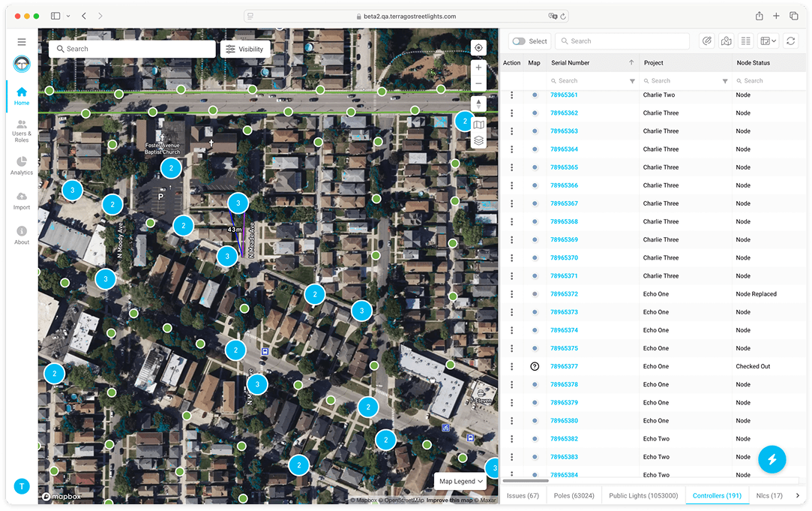
Task: Open serial number 78965383 link
Action: point(564,456)
